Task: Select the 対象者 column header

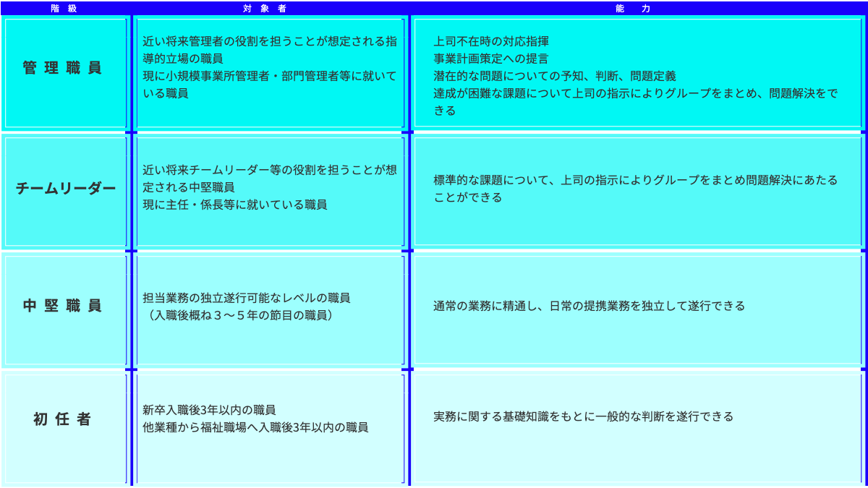Action: [x=270, y=8]
